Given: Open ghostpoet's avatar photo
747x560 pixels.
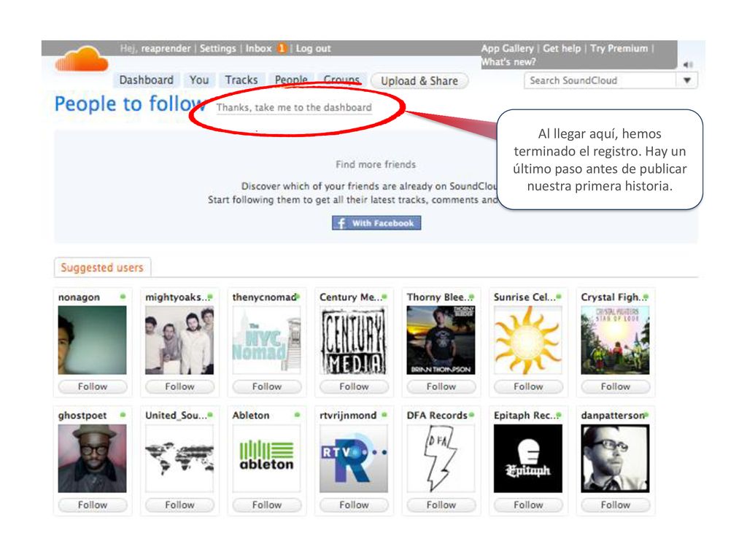Looking at the screenshot, I should point(93,458).
